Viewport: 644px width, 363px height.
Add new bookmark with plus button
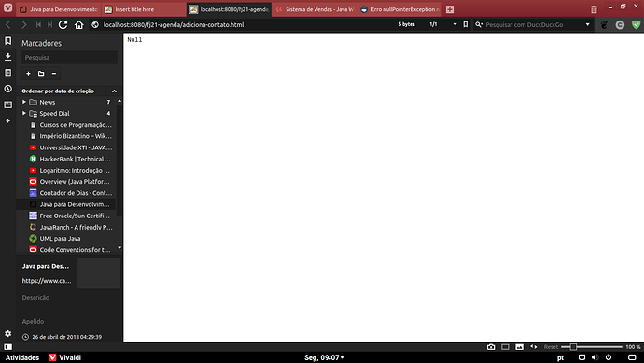click(28, 74)
